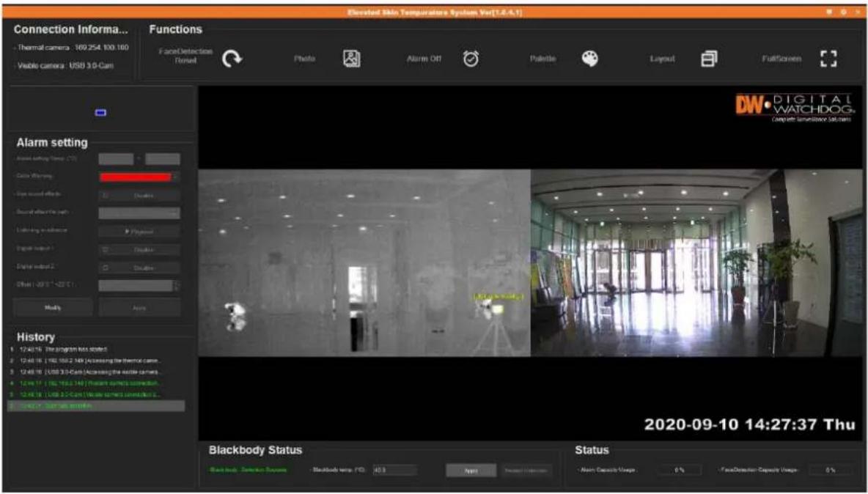Screen dimensions: 868x494
Task: Click the thermal camera grayscale view
Action: point(364,263)
